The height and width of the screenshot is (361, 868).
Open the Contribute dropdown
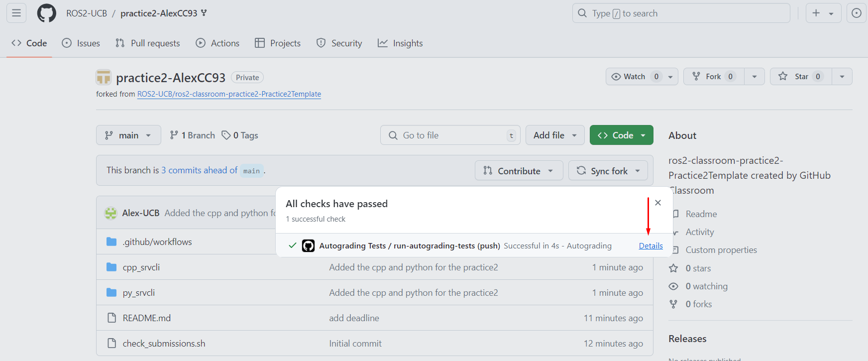(x=519, y=171)
